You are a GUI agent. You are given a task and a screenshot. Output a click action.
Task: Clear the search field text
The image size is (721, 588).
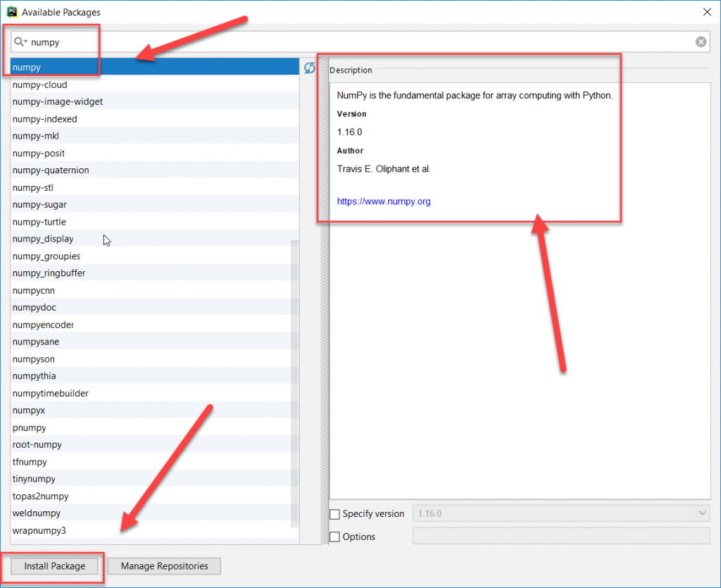tap(701, 42)
